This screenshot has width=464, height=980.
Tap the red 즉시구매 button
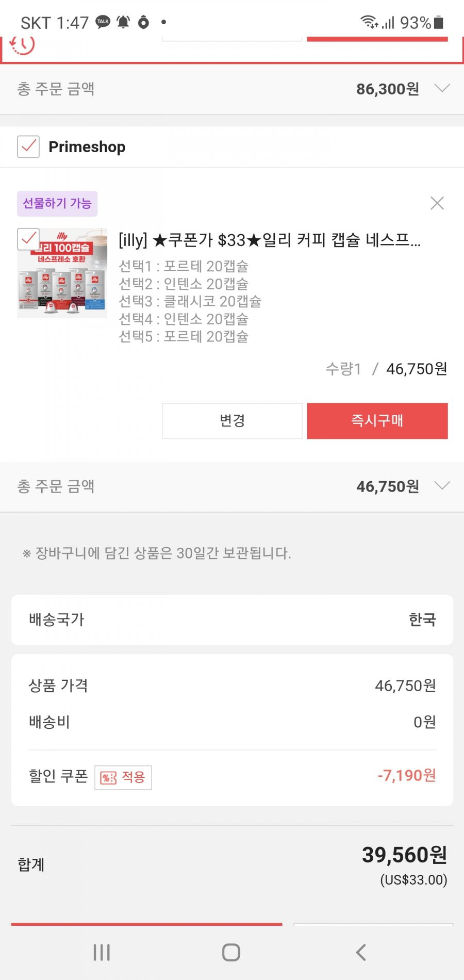tap(377, 421)
